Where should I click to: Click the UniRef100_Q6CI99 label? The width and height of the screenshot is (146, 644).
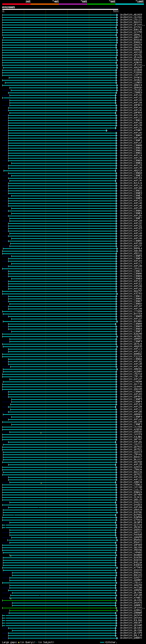pyautogui.click(x=131, y=422)
